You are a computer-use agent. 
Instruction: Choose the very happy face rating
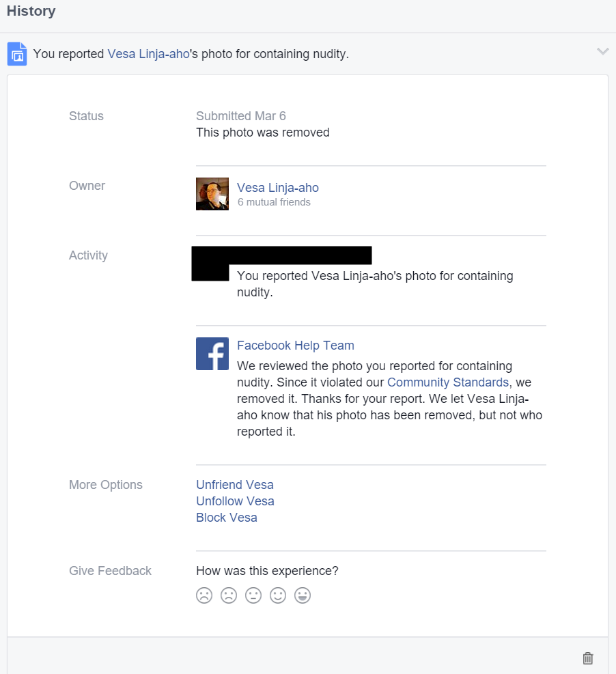point(303,595)
